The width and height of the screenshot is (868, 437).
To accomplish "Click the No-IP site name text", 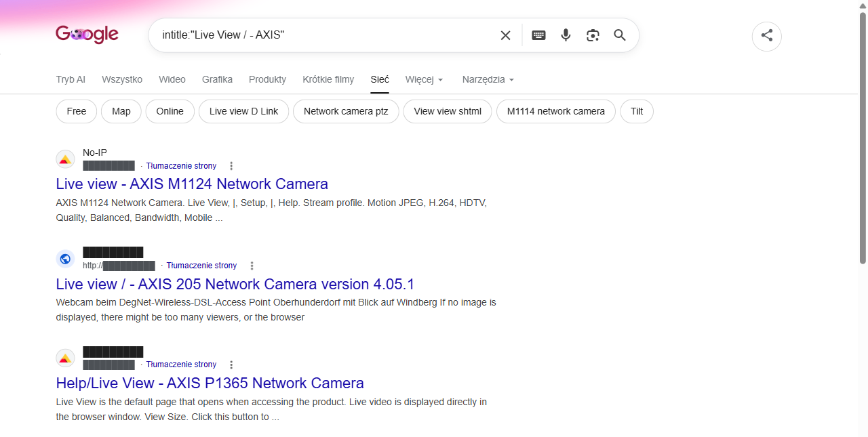I will pos(95,152).
